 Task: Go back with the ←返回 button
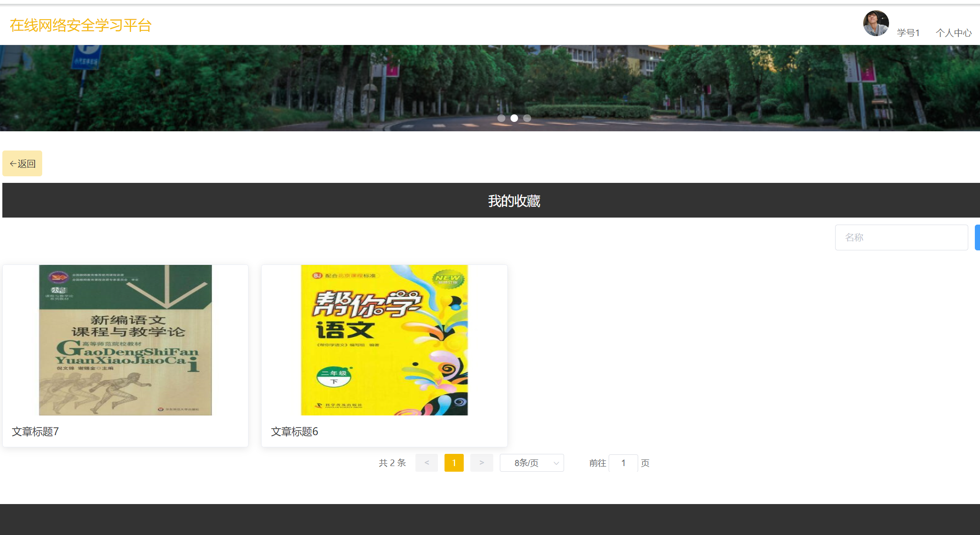23,163
